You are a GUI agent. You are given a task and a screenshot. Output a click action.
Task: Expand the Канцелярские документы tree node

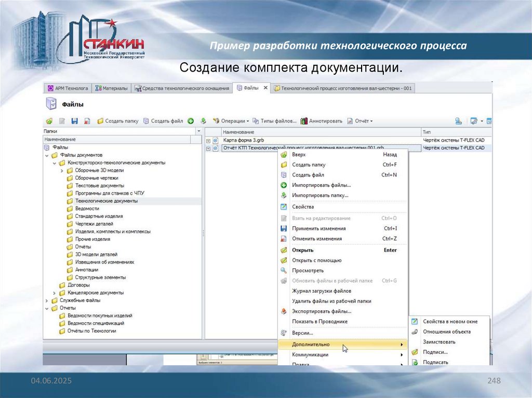point(54,293)
